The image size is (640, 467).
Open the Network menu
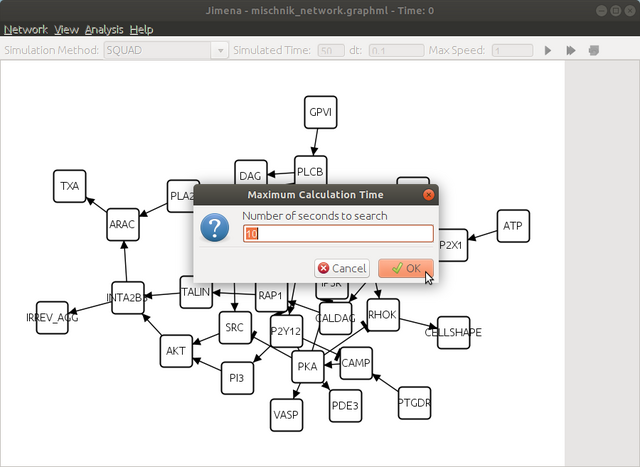(26, 30)
